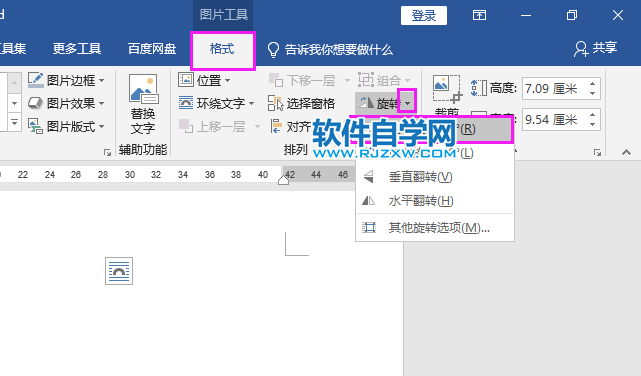Screen dimensions: 641x376
Task: Click the Share button
Action: 595,48
